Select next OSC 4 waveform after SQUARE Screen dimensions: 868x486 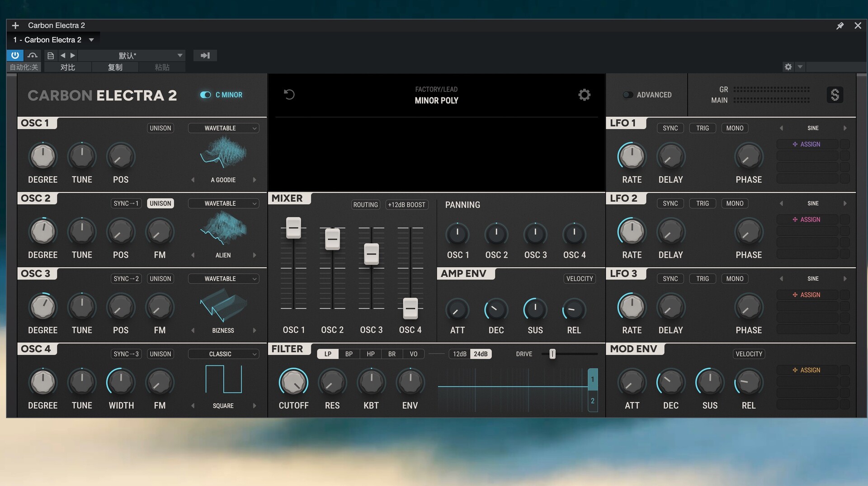255,405
